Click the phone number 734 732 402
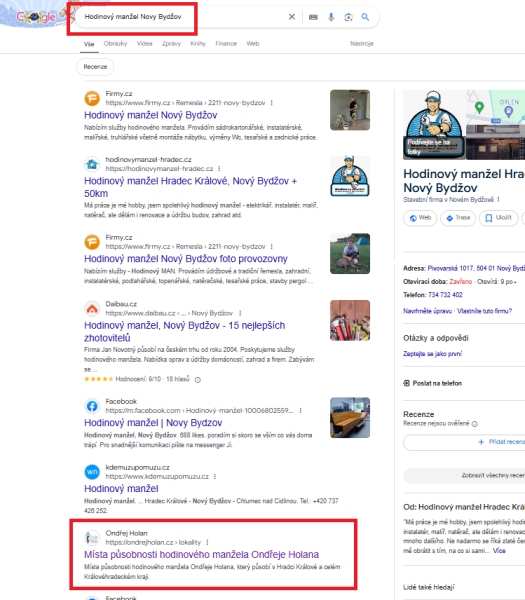Image resolution: width=525 pixels, height=600 pixels. coord(445,295)
